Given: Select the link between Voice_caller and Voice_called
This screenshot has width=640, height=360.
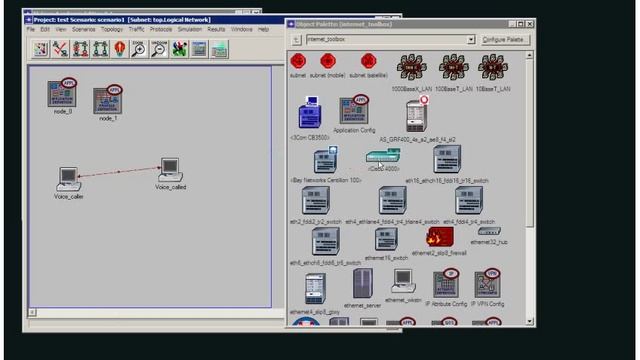Looking at the screenshot, I should point(119,172).
